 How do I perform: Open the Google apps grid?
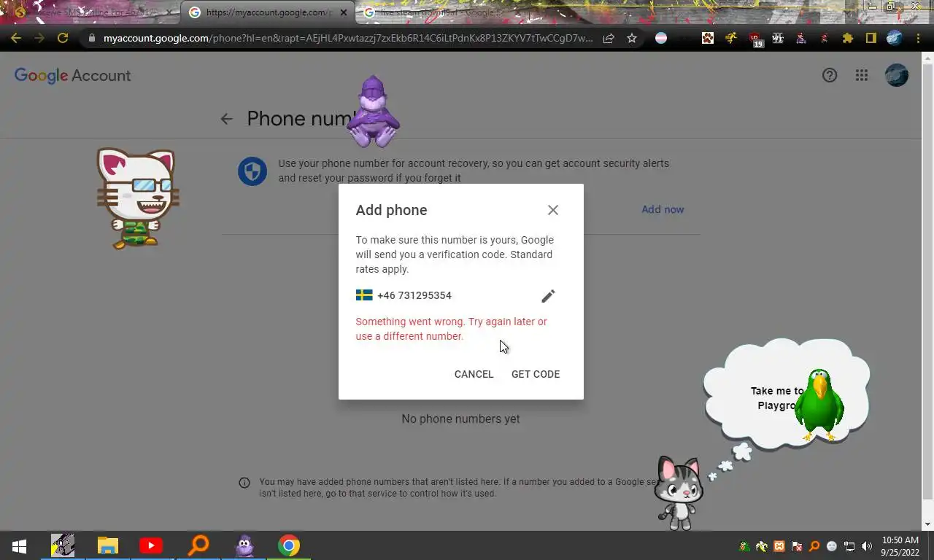[x=862, y=75]
